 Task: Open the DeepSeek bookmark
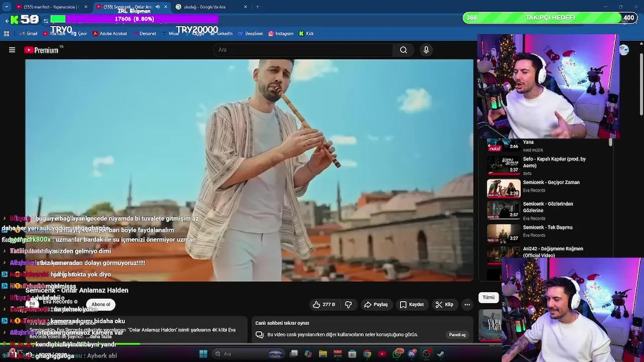pos(251,34)
